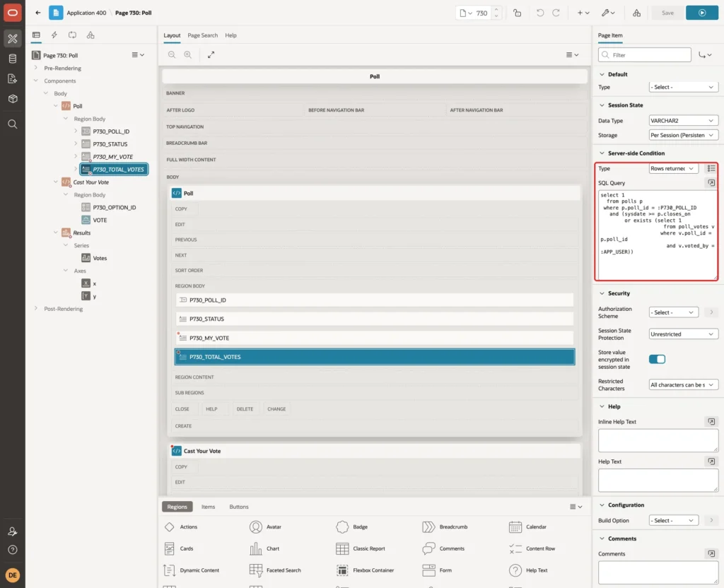Open Data Type VARCHAR2 dropdown
Viewport: 724px width, 588px height.
(683, 120)
